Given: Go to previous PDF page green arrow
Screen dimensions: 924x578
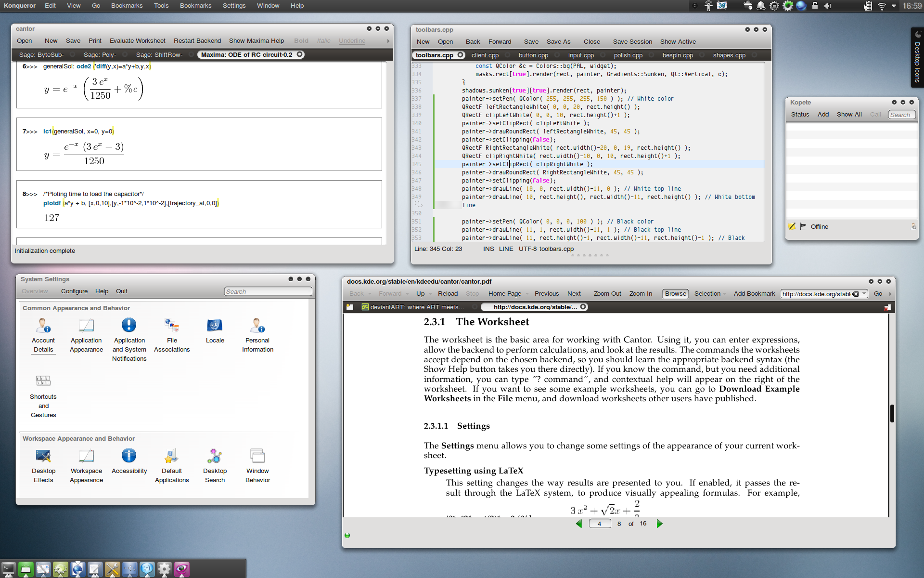Looking at the screenshot, I should [x=579, y=524].
